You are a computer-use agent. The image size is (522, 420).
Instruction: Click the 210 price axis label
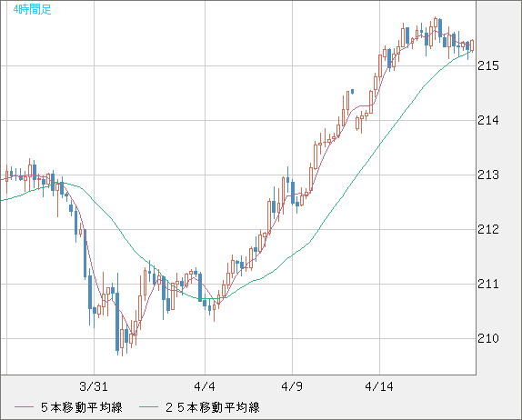[x=488, y=338]
